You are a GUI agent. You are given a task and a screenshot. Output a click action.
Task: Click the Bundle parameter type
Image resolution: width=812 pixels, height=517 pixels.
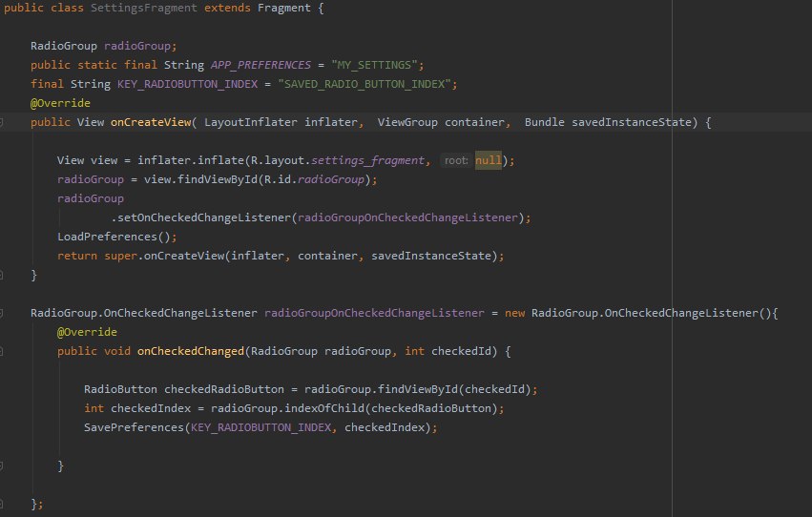coord(544,122)
